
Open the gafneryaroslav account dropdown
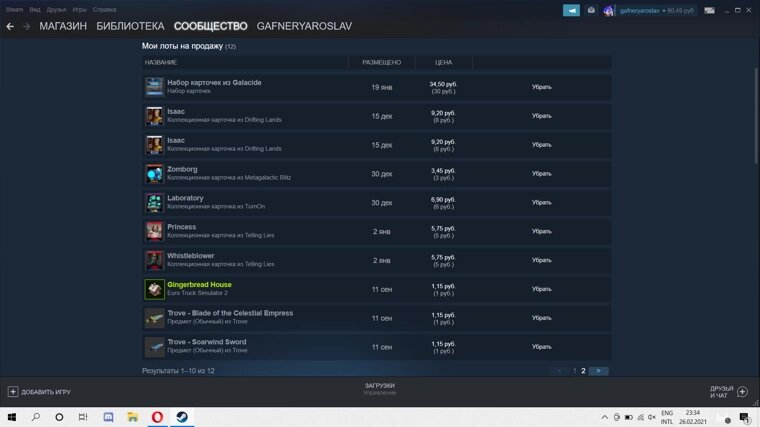657,11
